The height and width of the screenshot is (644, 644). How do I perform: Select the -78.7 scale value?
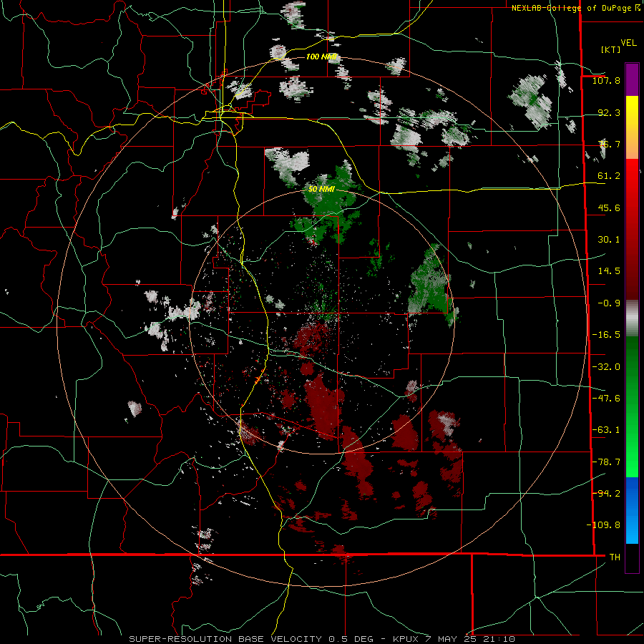coord(606,462)
